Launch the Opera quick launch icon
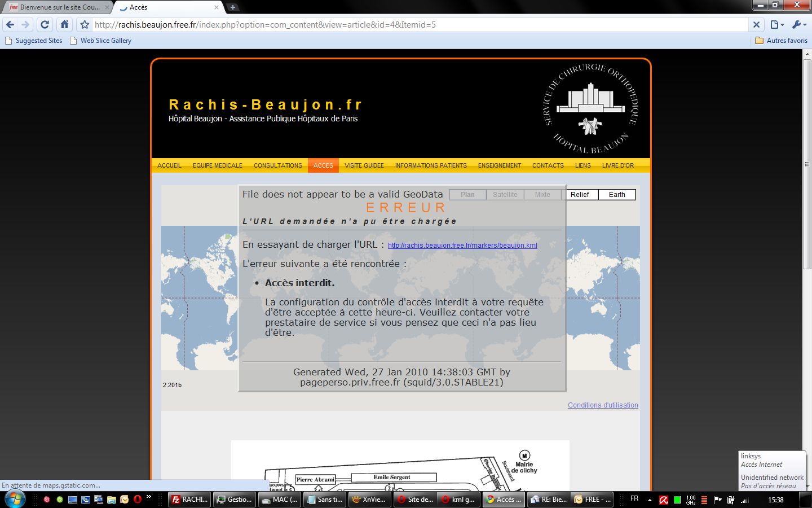This screenshot has height=508, width=812. pos(138,500)
